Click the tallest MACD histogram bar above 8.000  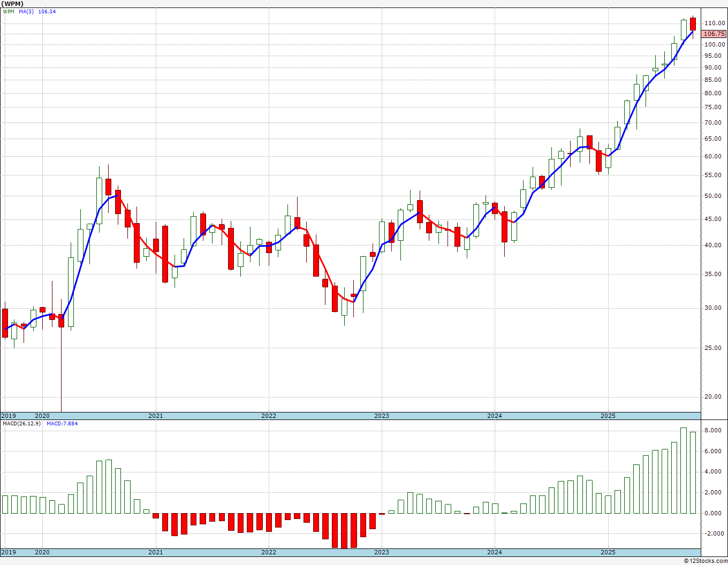pos(684,470)
